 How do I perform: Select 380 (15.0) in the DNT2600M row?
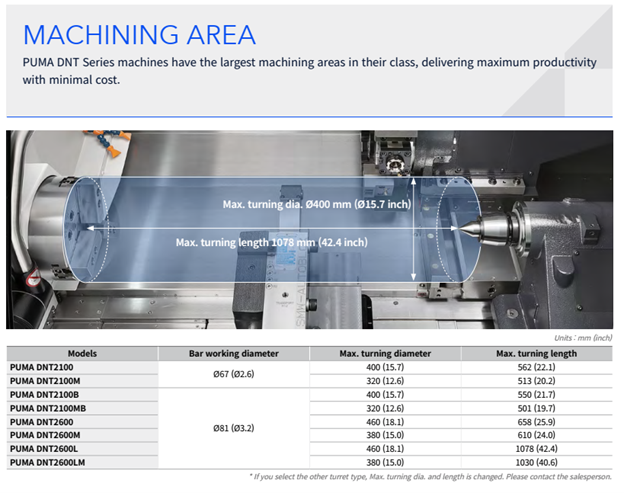click(385, 435)
